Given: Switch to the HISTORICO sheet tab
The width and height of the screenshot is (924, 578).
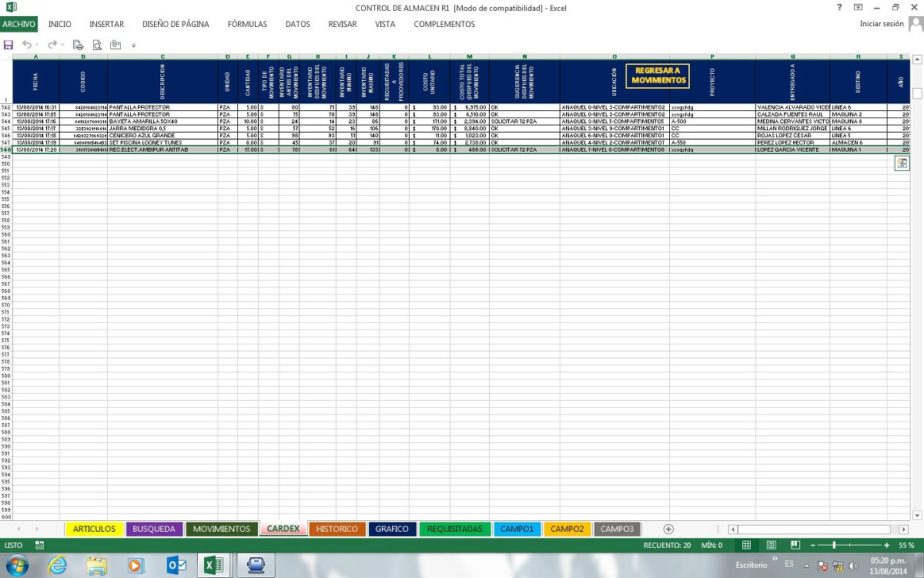Looking at the screenshot, I should point(337,529).
